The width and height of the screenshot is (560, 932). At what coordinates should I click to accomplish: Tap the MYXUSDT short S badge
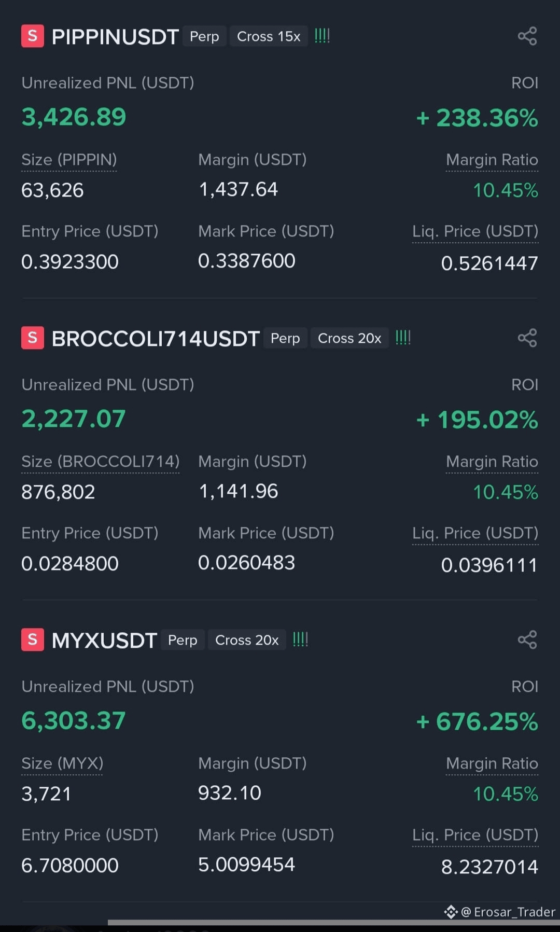tap(33, 640)
